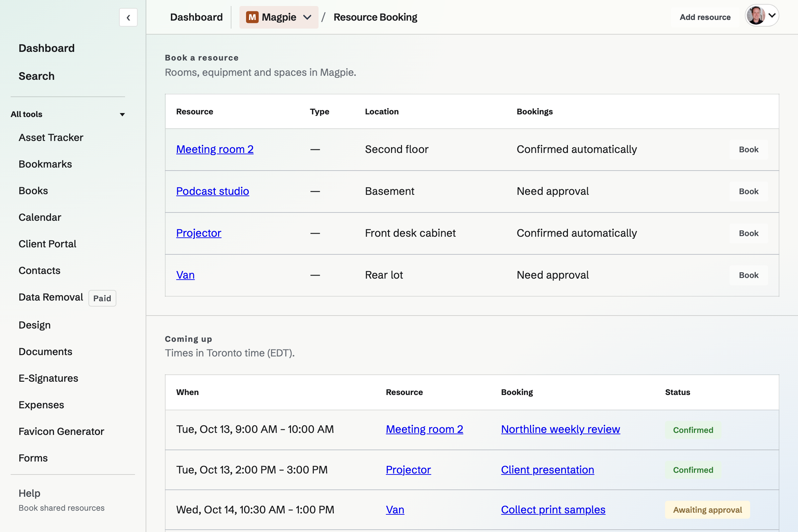Open Expenses in the sidebar
This screenshot has height=532, width=798.
[x=41, y=405]
